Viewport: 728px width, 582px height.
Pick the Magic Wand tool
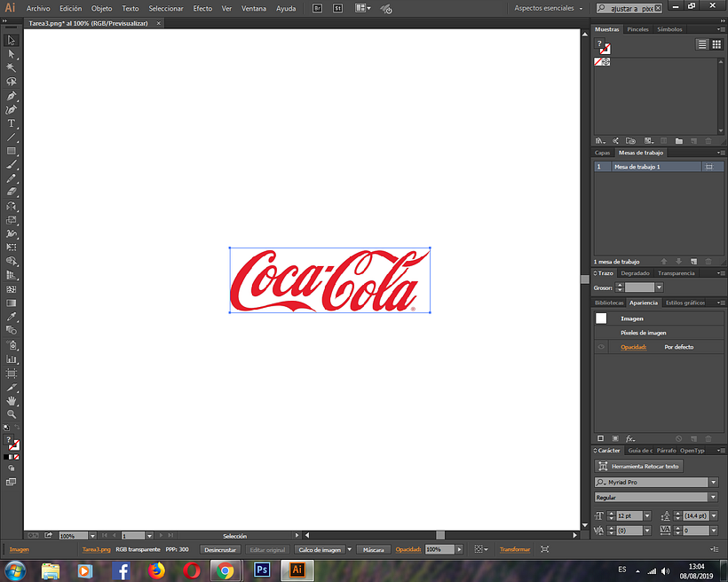click(x=12, y=67)
